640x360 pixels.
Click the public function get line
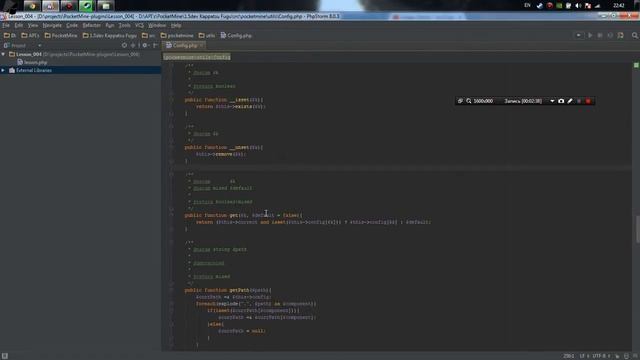pos(244,215)
